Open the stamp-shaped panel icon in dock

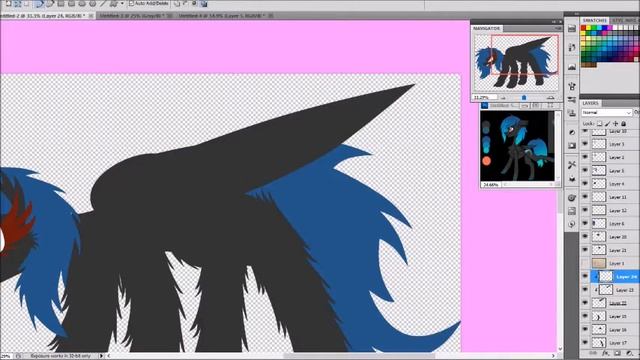click(572, 113)
